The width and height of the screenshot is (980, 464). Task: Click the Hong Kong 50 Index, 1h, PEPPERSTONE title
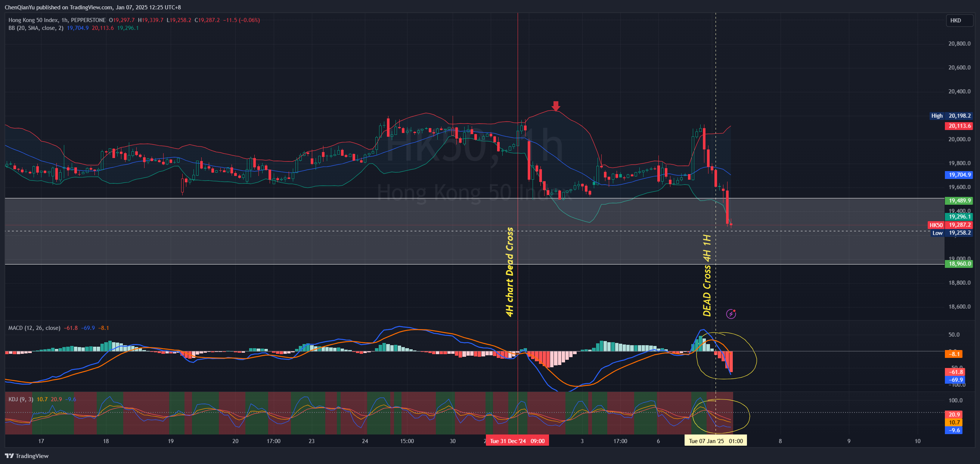point(57,20)
